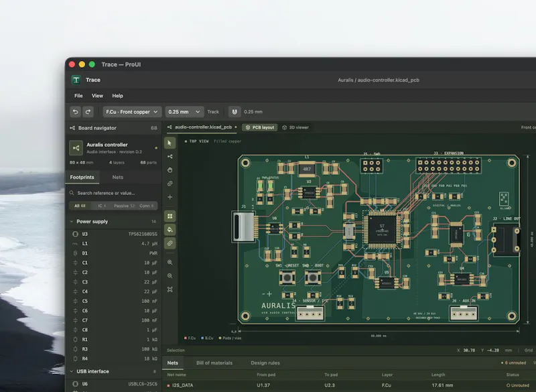Viewport: 536px width, 392px height.
Task: Open the Bill of materials tab
Action: pos(214,363)
